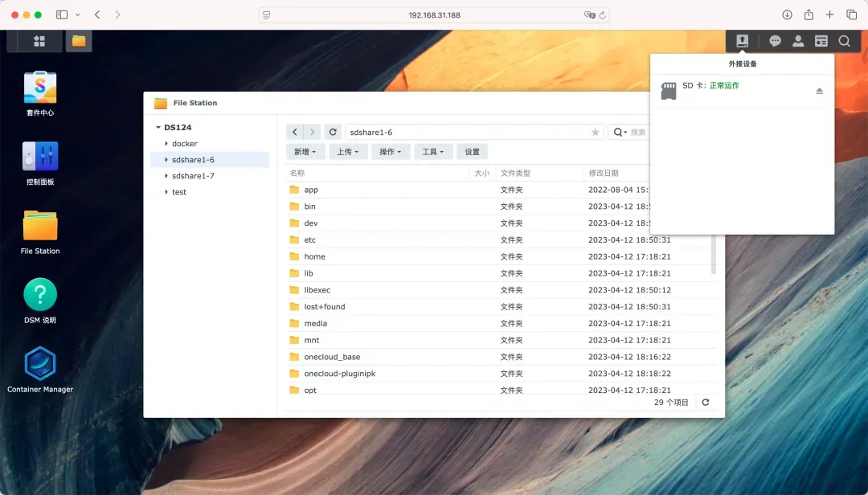Click SD card status 正常运作
Viewport: 868px width, 495px height.
724,85
